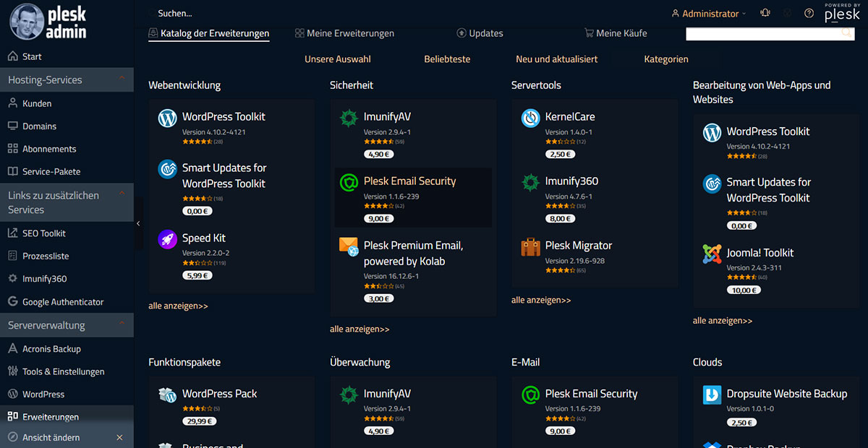This screenshot has height=448, width=868.
Task: Click the Dropsuite Website Backup icon
Action: pos(712,395)
